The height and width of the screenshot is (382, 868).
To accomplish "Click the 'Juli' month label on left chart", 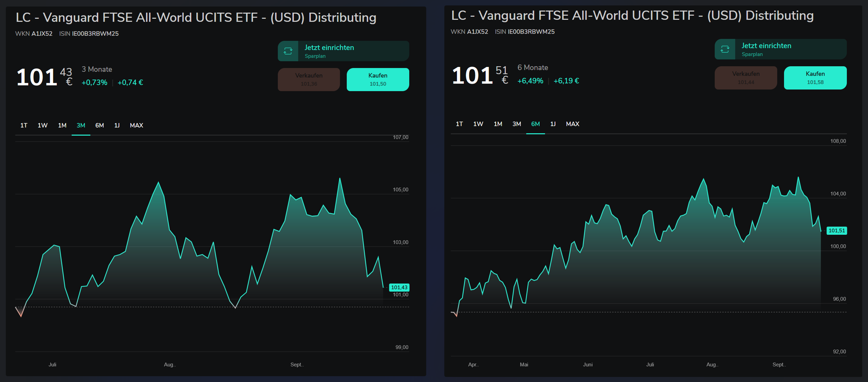I will point(52,365).
